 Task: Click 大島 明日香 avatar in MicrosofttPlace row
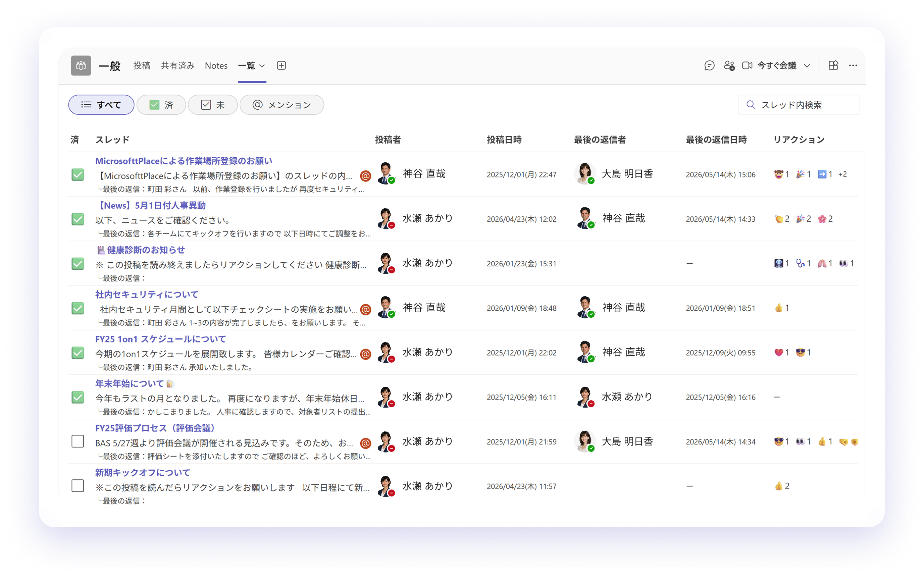pos(584,173)
